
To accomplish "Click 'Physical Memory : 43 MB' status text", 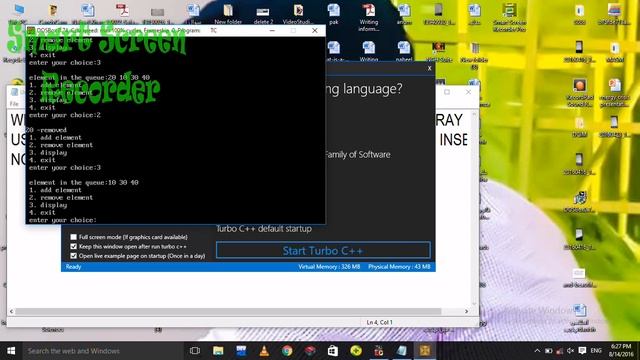I will tap(399, 267).
